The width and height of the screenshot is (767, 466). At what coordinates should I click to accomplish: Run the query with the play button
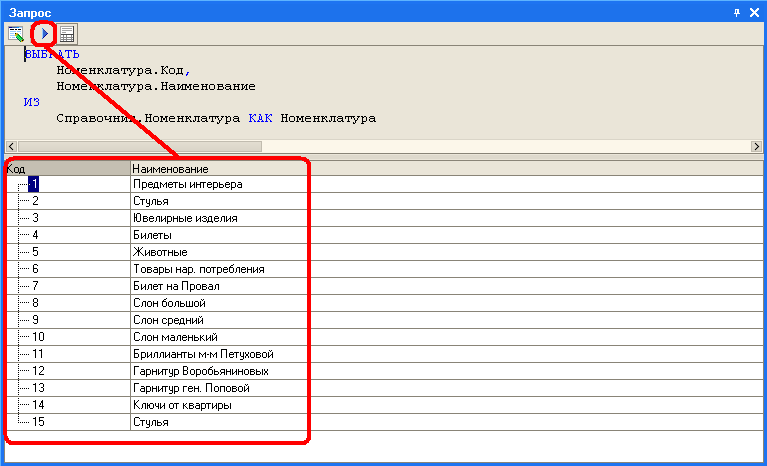pos(45,34)
